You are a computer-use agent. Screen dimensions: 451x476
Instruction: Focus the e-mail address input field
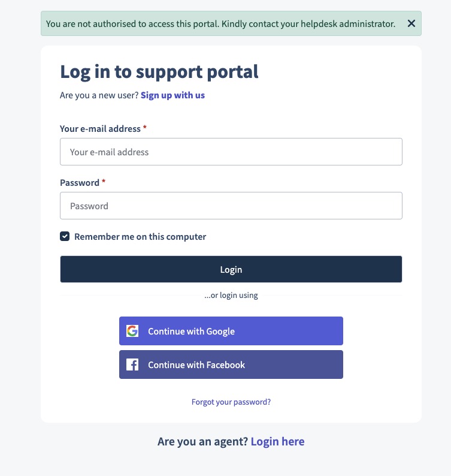[231, 152]
